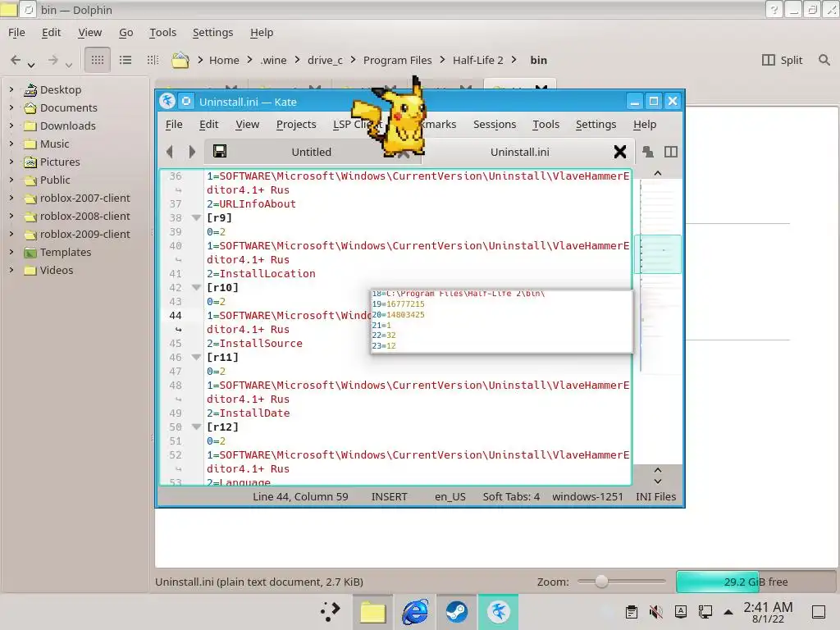Screen dimensions: 840x630
Task: Collapse the [r9] section fold marker
Action: point(196,217)
